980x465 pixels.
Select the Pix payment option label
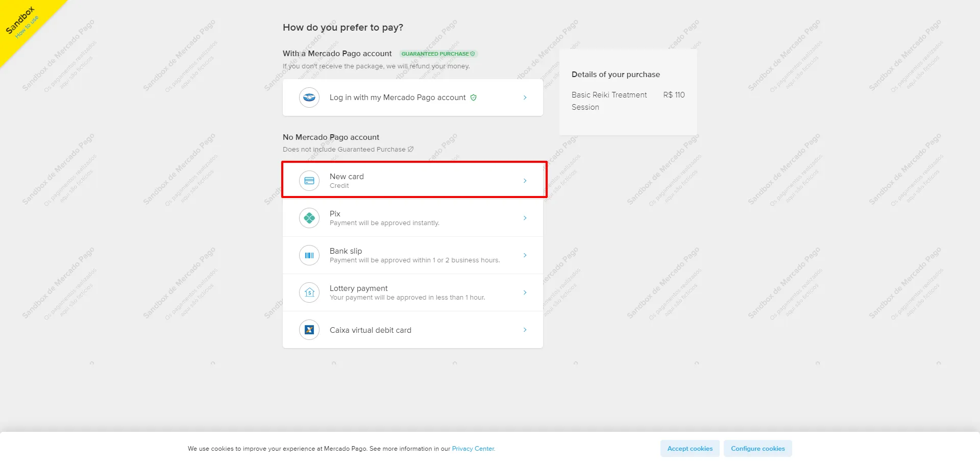pos(335,213)
